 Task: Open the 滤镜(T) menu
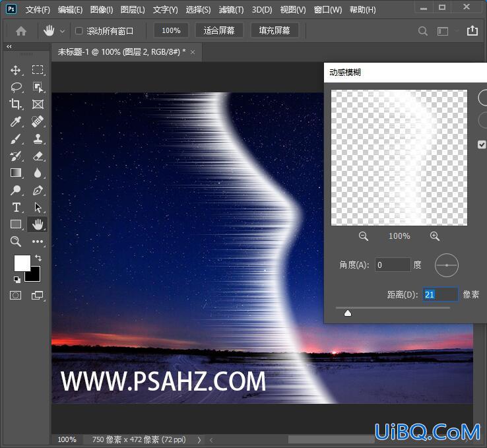tap(231, 10)
